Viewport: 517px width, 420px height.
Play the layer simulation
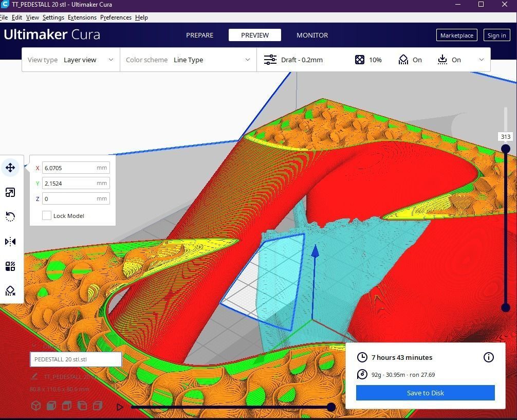120,407
